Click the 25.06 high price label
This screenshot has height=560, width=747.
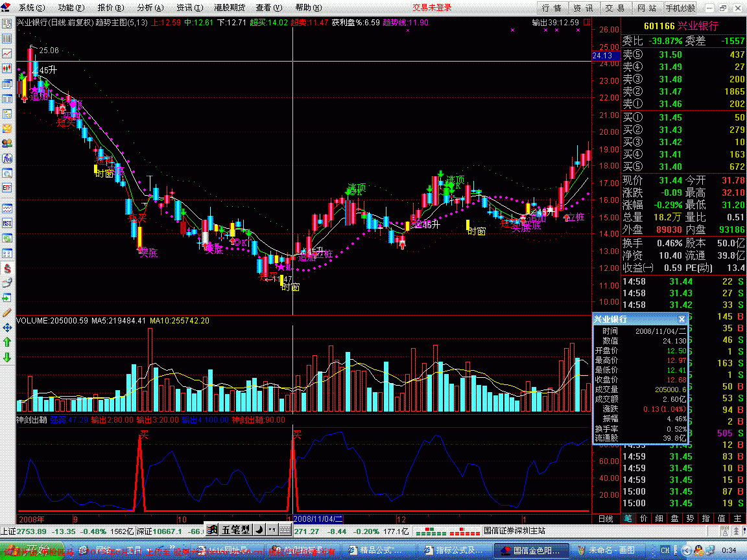tap(49, 51)
